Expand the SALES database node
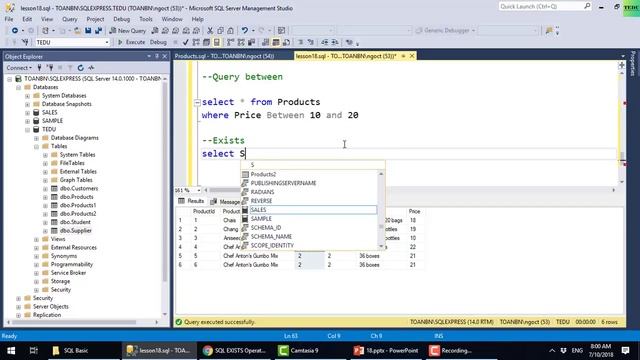Screen dimensions: 640x360 27,113
